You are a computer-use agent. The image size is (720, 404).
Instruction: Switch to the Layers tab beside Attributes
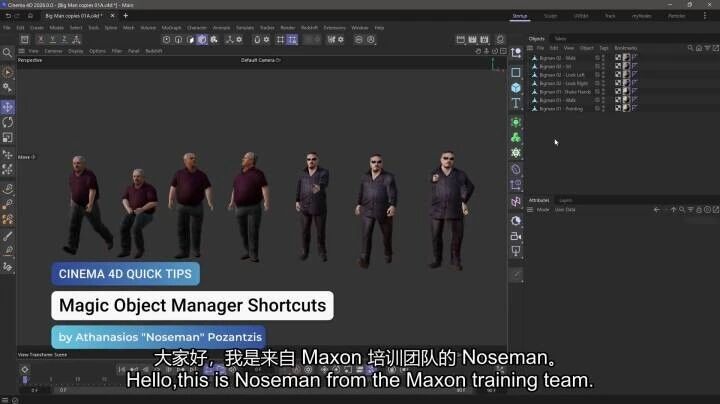coord(566,200)
